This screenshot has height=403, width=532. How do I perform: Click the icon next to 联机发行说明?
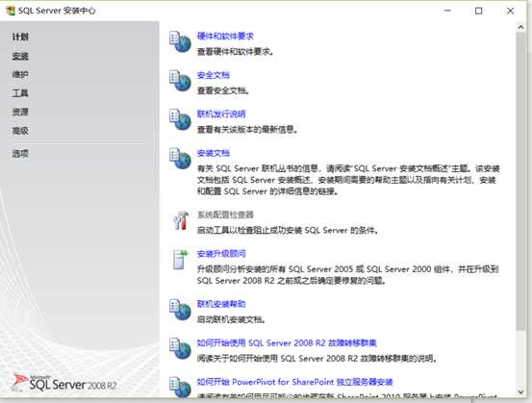click(180, 119)
